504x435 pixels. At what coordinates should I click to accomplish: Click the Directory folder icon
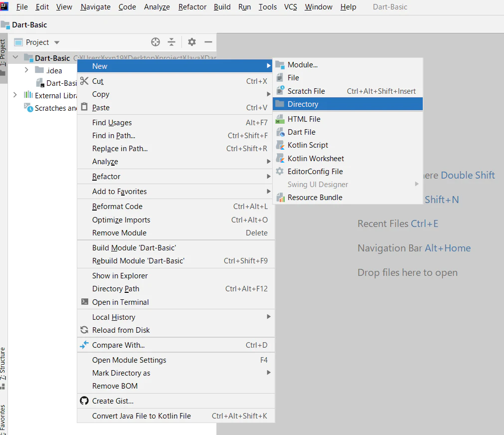pos(280,104)
